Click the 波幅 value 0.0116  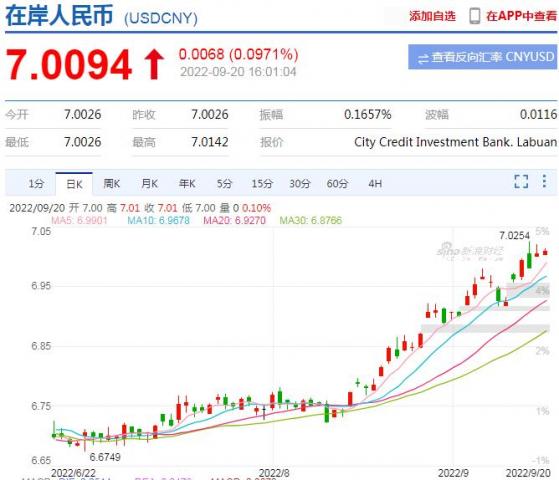(x=538, y=114)
